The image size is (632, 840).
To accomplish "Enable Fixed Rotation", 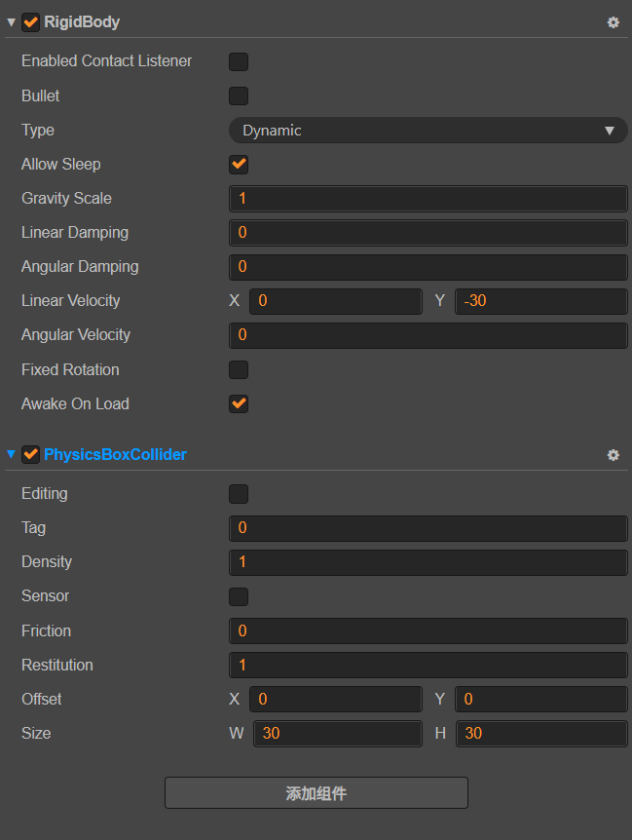I will [x=239, y=370].
